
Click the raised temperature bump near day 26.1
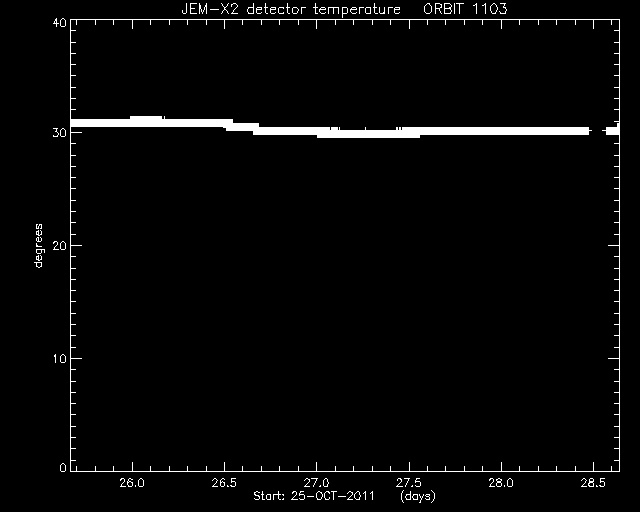146,121
